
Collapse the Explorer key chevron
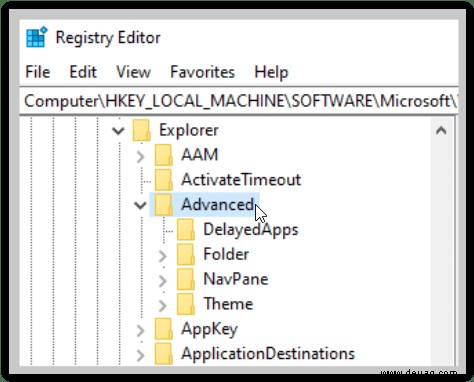[118, 130]
